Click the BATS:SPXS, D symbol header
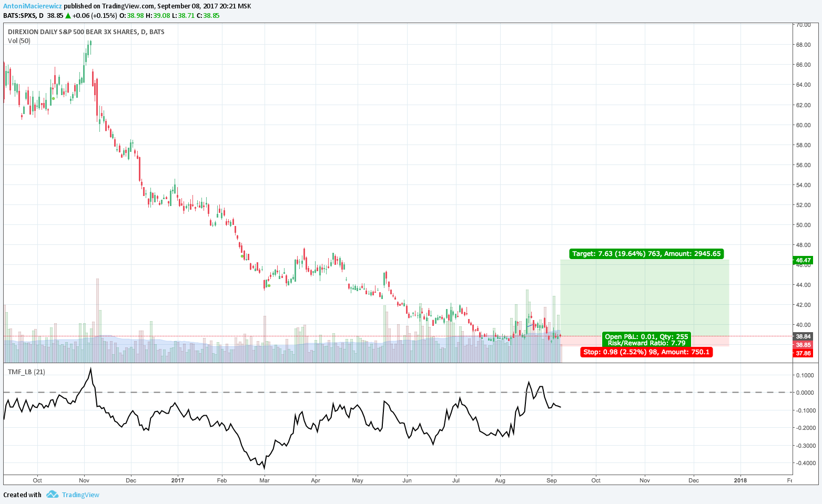 (x=23, y=16)
